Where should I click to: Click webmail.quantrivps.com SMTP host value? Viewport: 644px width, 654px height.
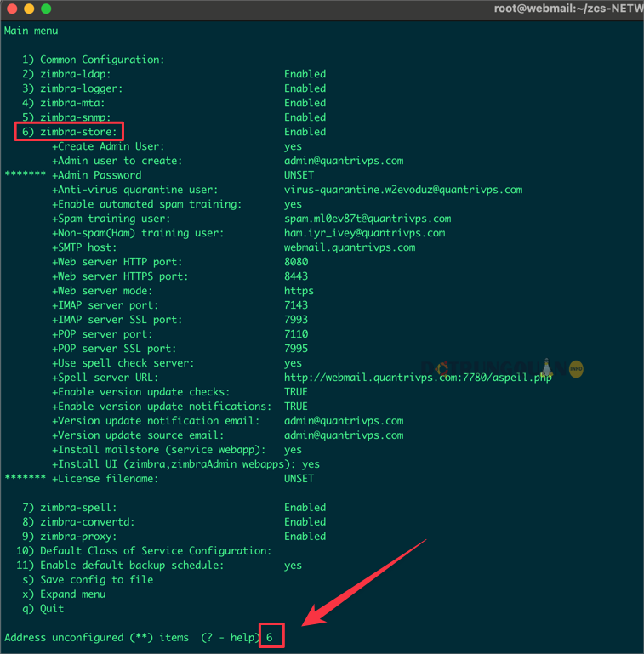[x=350, y=247]
